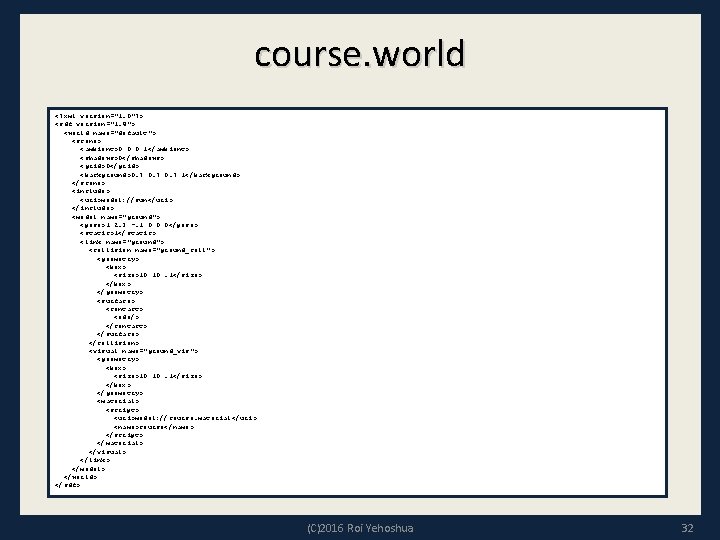Select the first code line with xml version "1.0"
720x540 pixels.
99,116
